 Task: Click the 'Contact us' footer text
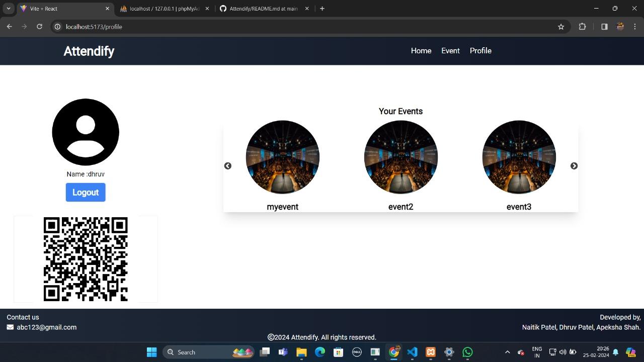pyautogui.click(x=23, y=317)
